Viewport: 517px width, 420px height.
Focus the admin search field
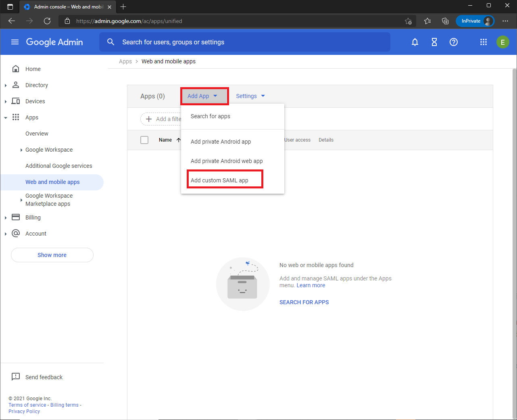click(245, 42)
